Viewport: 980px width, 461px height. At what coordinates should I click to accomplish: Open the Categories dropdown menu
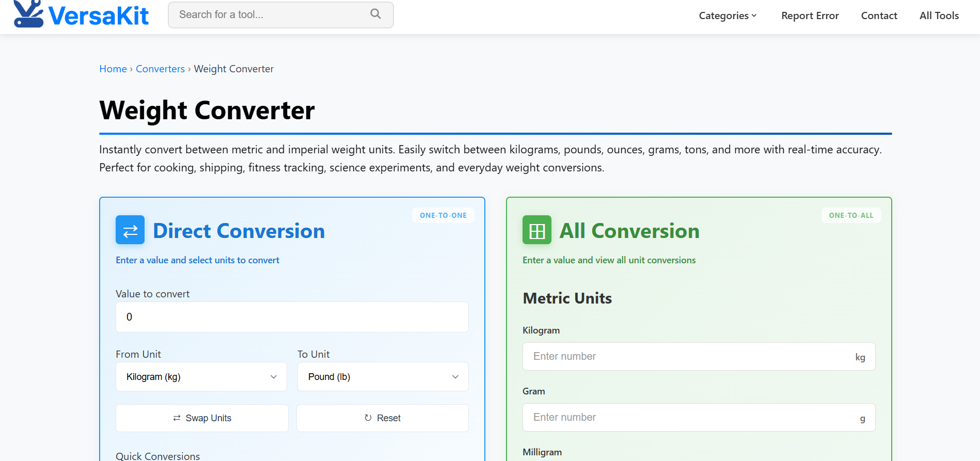coord(728,15)
